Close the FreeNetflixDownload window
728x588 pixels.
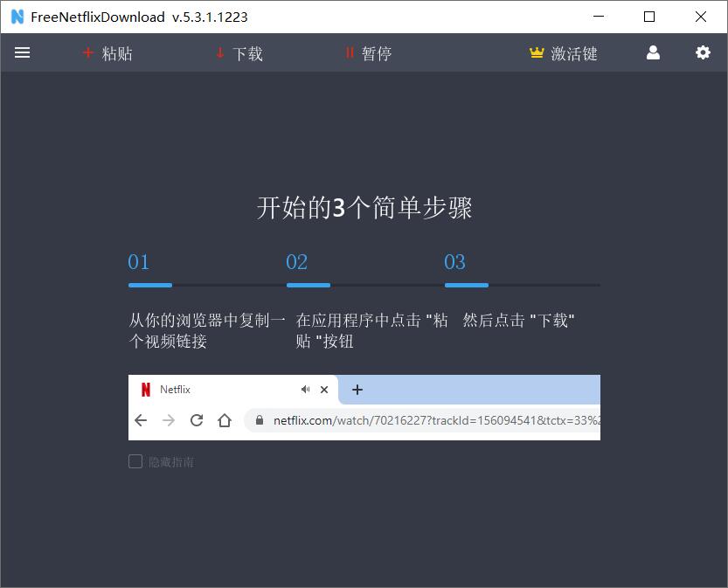701,17
